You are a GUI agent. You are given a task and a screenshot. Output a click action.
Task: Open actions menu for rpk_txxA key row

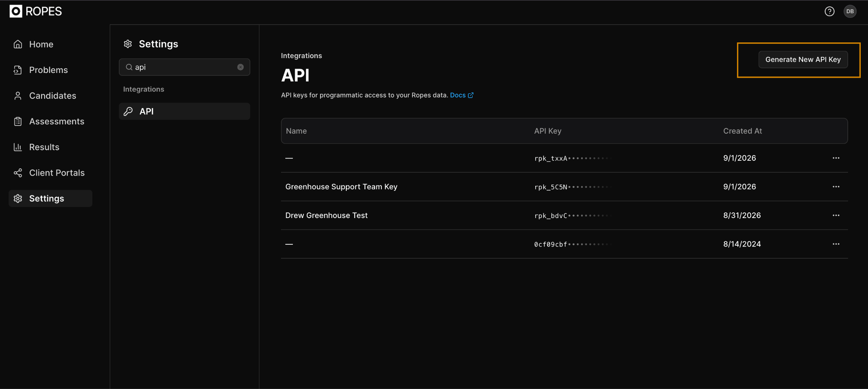point(836,158)
